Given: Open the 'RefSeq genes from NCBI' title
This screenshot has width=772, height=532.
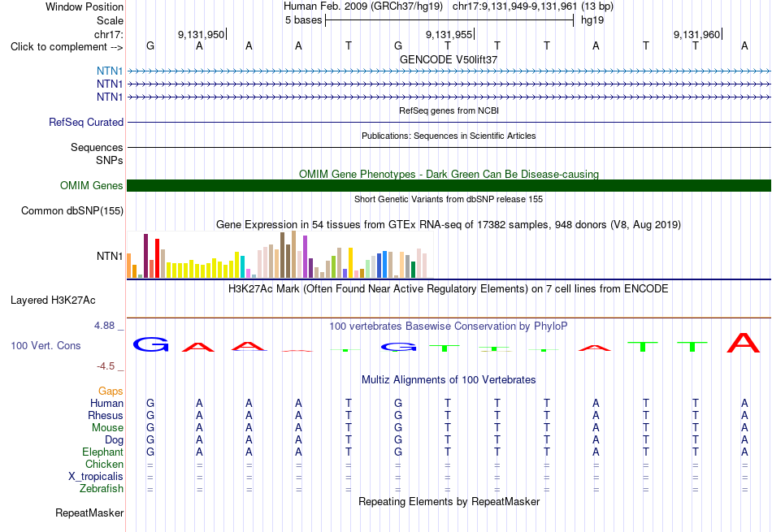Looking at the screenshot, I should [449, 110].
